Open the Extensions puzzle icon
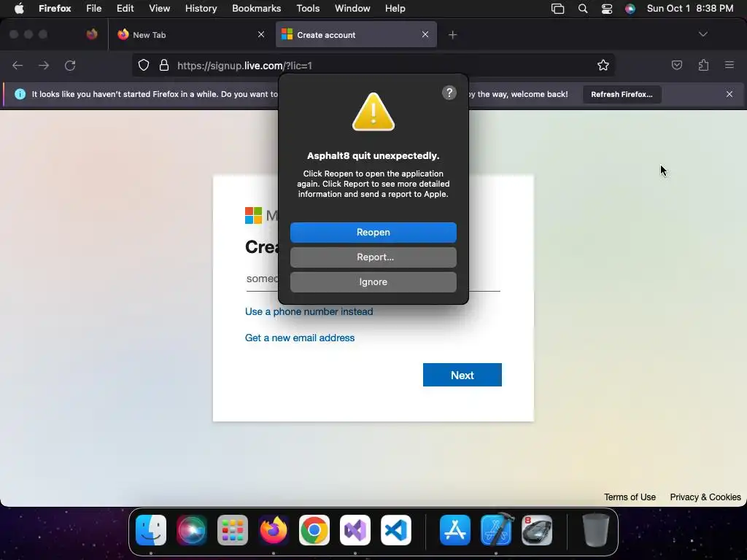Image resolution: width=747 pixels, height=560 pixels. (703, 65)
